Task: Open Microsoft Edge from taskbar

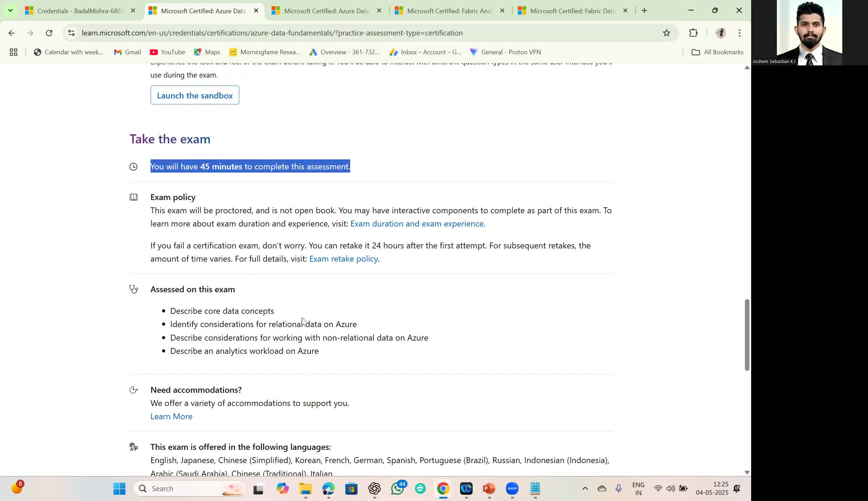Action: 328,489
